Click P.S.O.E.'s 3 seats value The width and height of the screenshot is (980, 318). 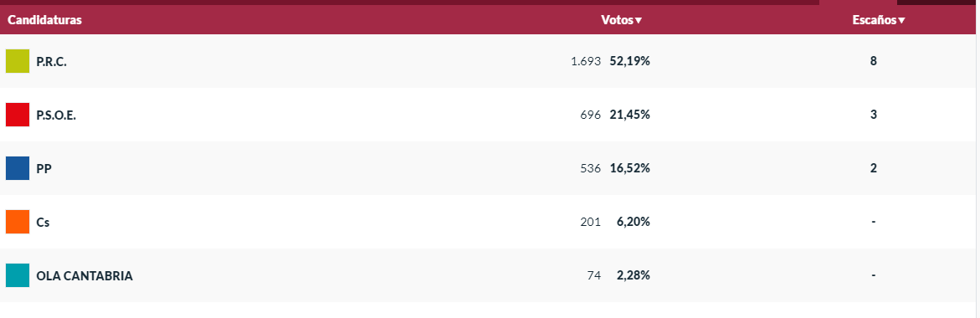874,115
